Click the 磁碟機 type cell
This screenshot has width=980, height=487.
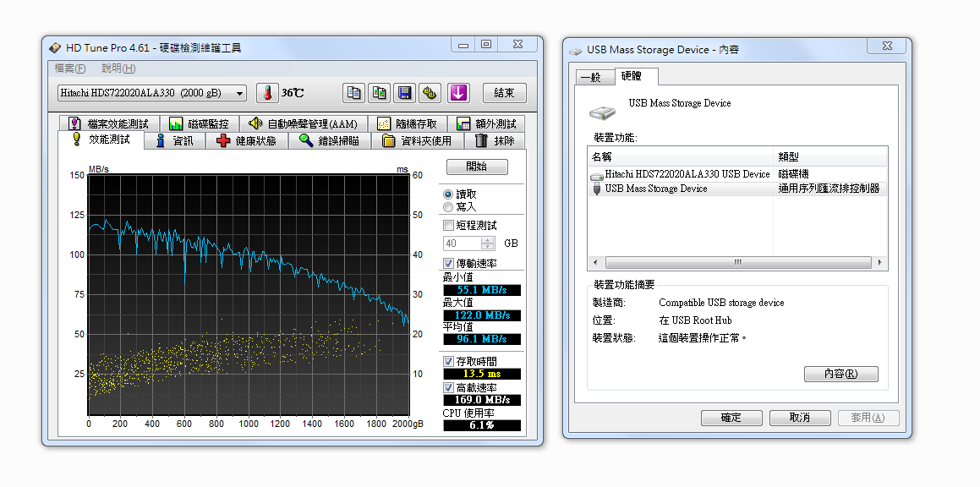coord(793,175)
